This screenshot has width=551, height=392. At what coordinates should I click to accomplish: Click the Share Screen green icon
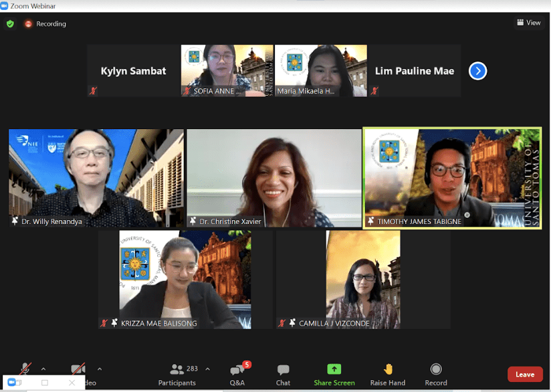(x=334, y=369)
